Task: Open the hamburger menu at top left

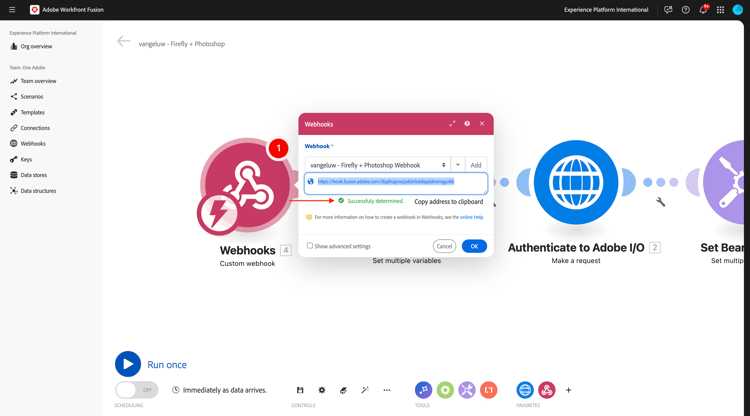Action: pos(12,10)
